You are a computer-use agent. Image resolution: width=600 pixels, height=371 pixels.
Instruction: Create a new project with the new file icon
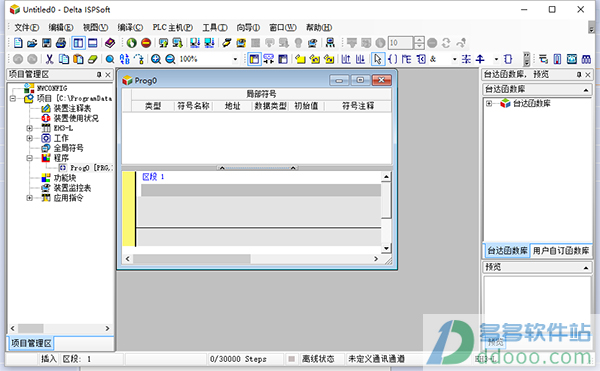click(x=18, y=43)
